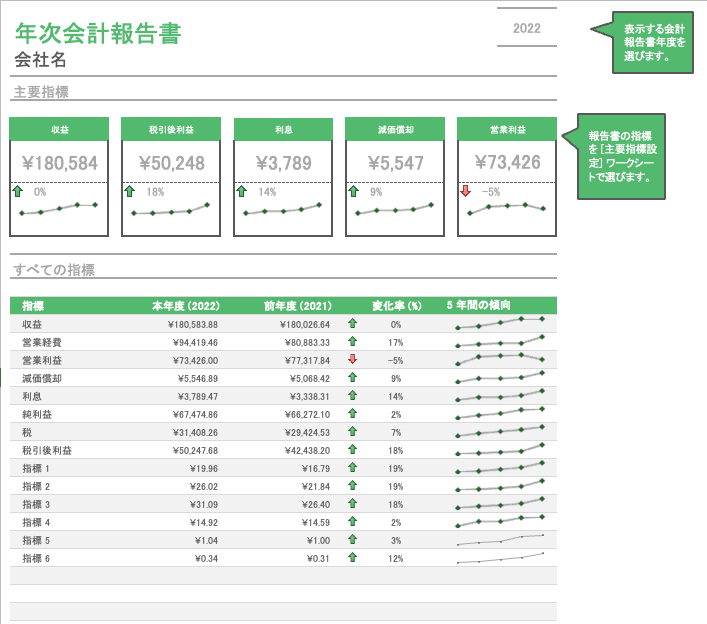Click the up arrow icon in 利息 table row
707x624 pixels.
tap(353, 395)
